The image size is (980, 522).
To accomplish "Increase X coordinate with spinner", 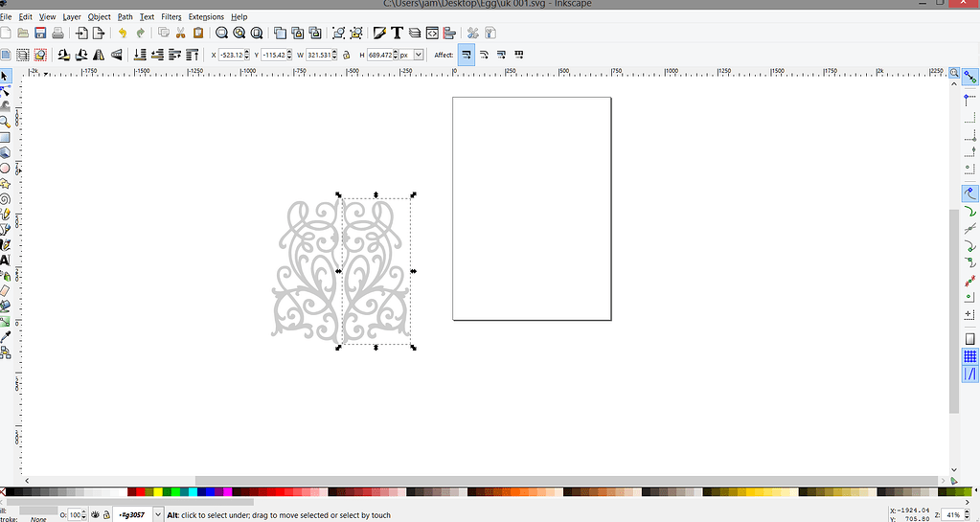I will [x=247, y=53].
